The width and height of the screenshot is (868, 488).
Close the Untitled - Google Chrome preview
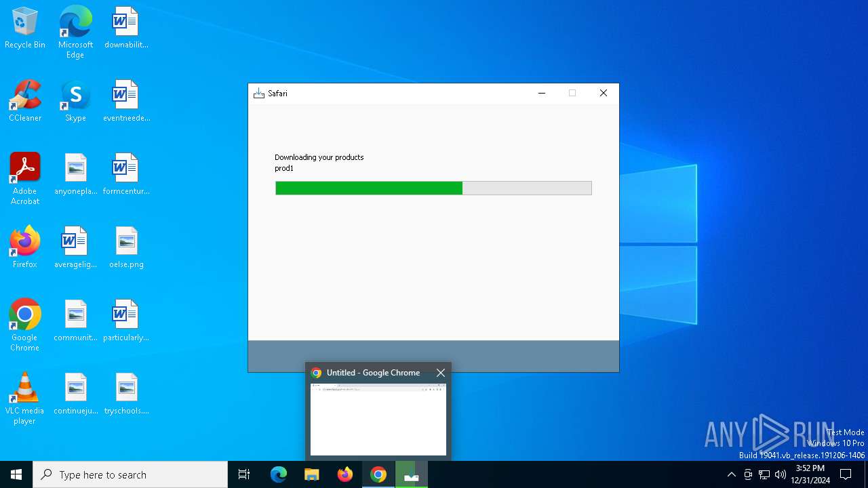[441, 373]
